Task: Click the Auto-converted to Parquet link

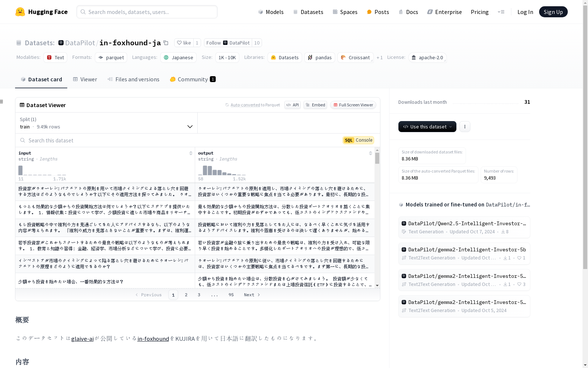Action: point(253,105)
